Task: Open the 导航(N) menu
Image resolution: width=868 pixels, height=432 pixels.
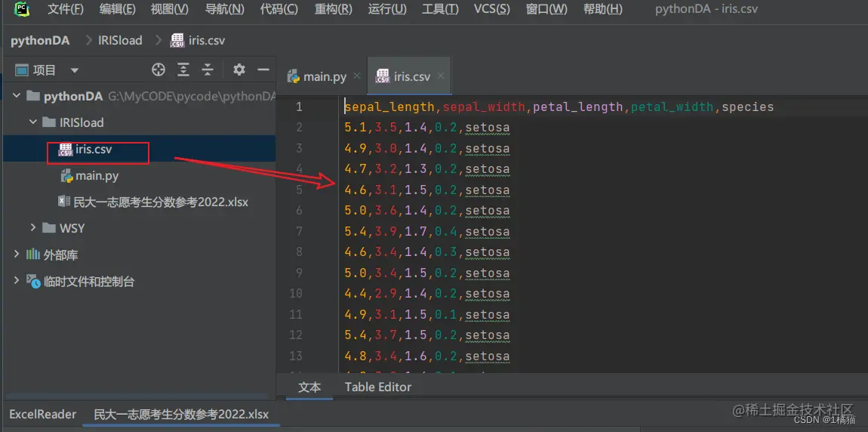Action: tap(224, 9)
